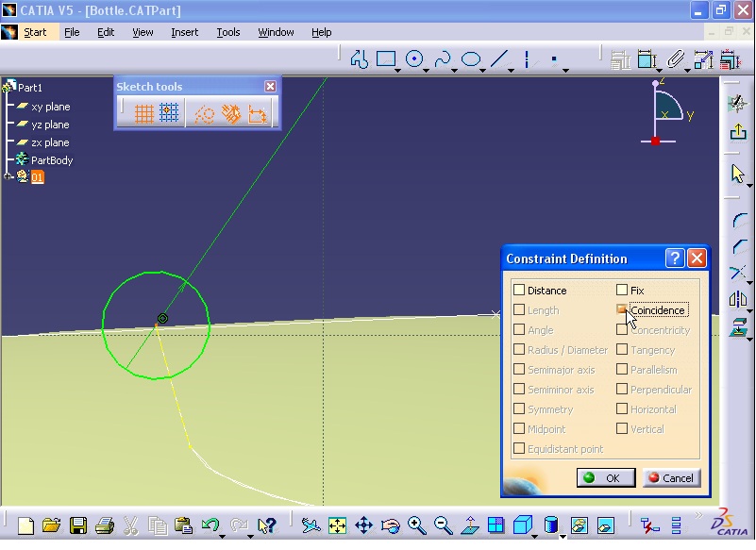
Task: Toggle Dimensional Constraints in Sketch tools
Action: point(258,114)
